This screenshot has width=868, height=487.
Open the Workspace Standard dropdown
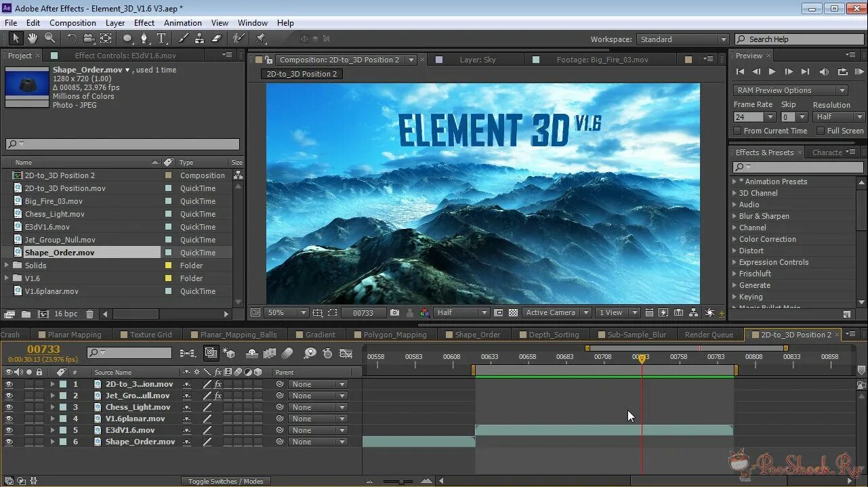point(683,39)
